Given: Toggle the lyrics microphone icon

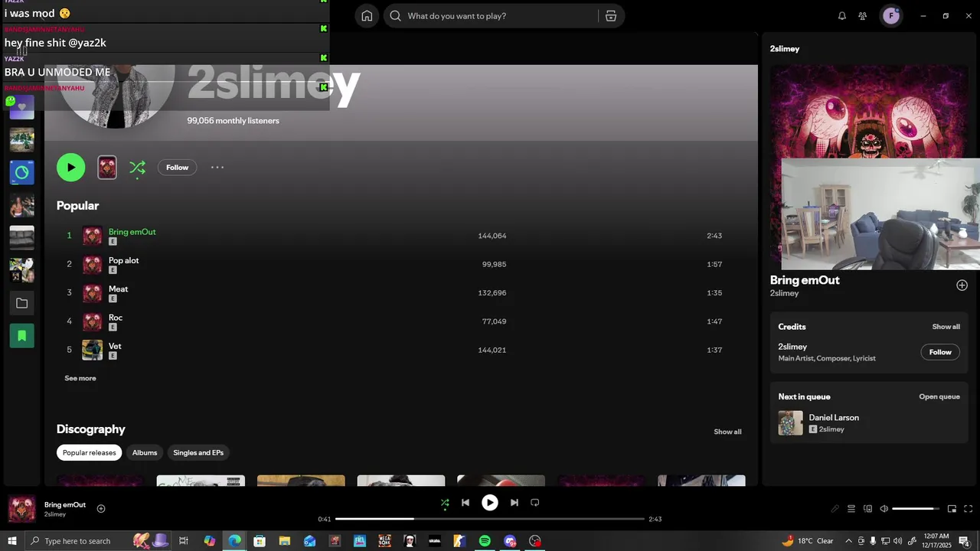Looking at the screenshot, I should (x=835, y=509).
